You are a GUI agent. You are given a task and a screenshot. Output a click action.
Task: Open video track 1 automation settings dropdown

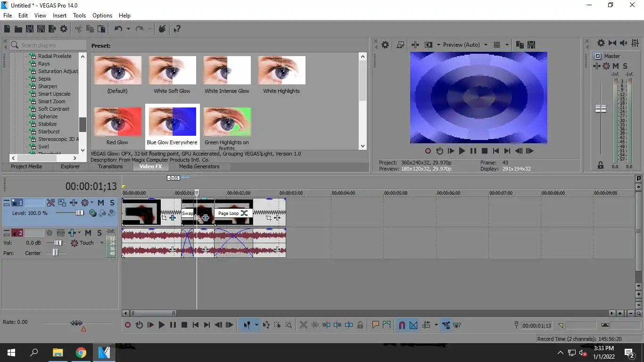[91, 203]
